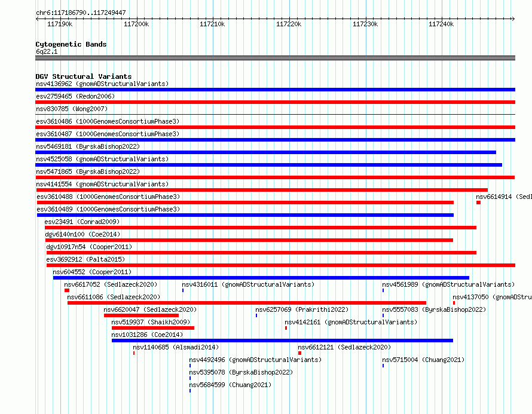Click the red bar of esv2759465
Viewport: 532px width, 414px height.
point(275,102)
